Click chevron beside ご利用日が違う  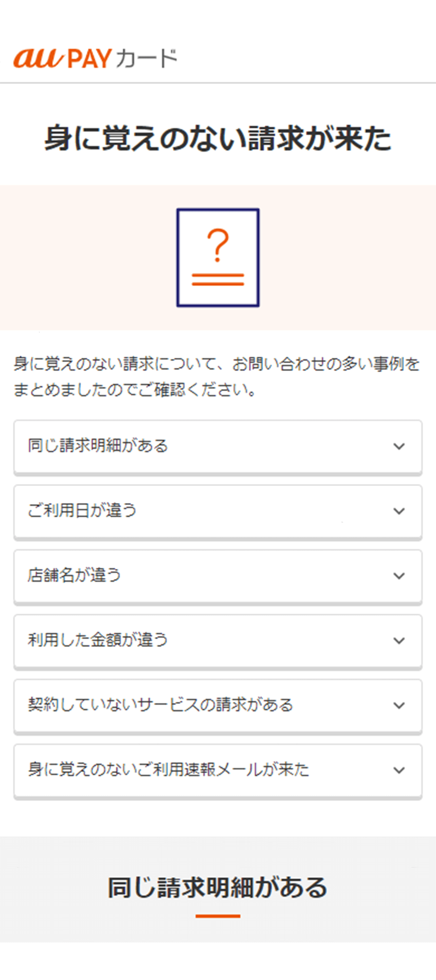click(399, 511)
